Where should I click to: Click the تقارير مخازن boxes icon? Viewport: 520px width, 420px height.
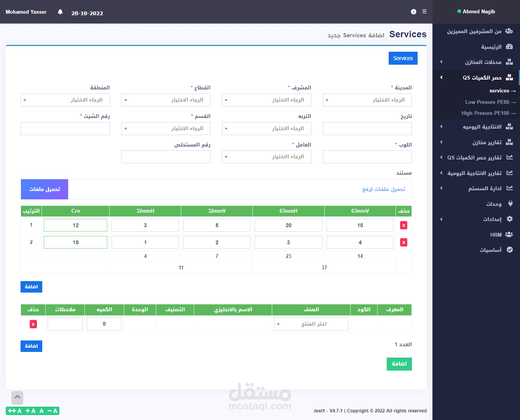pyautogui.click(x=509, y=142)
